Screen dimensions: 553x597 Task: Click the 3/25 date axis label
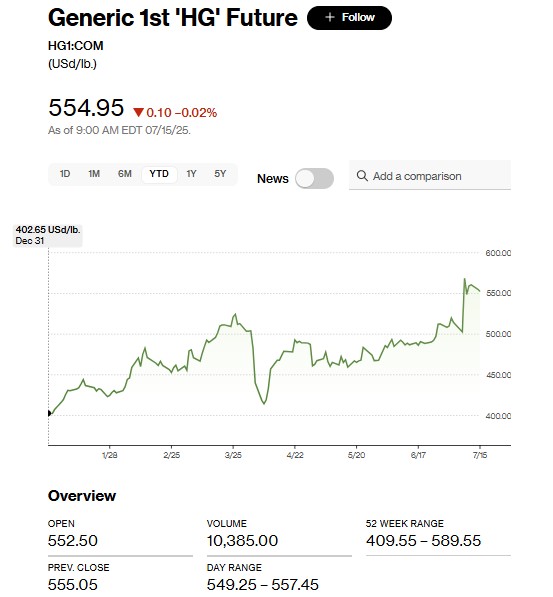(233, 455)
